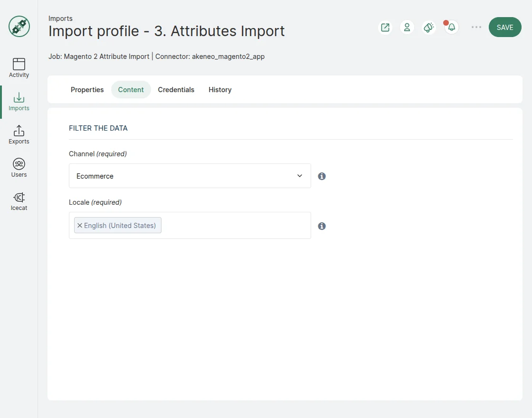Click the info icon beside Locale
Screen dimensions: 532x418
pos(322,226)
